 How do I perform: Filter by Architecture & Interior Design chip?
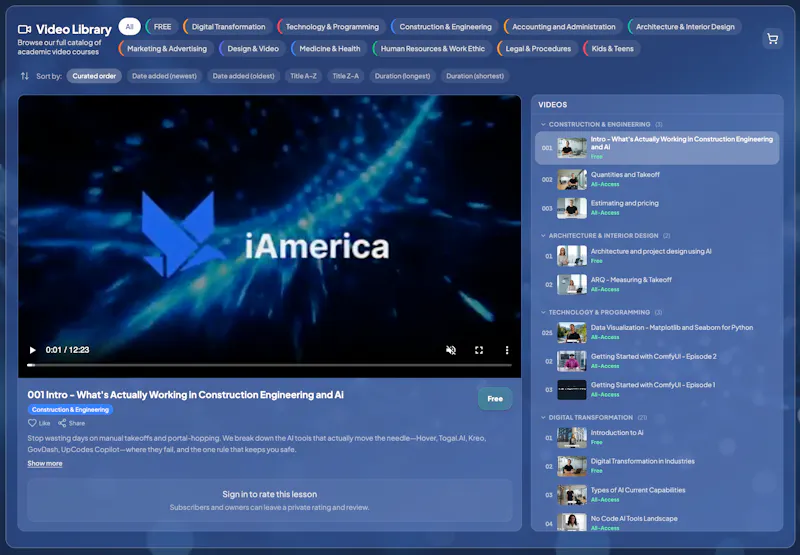coord(685,27)
